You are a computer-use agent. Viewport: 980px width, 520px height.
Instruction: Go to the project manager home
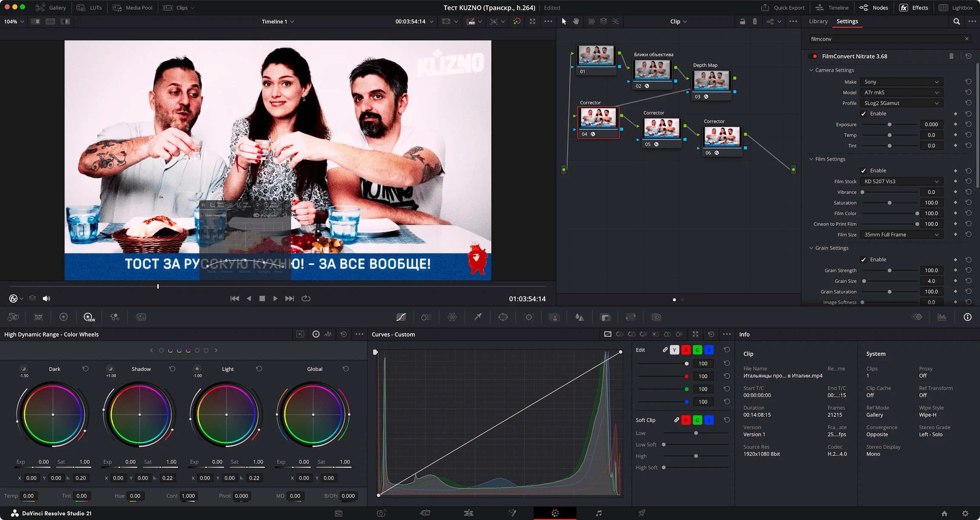(944, 513)
